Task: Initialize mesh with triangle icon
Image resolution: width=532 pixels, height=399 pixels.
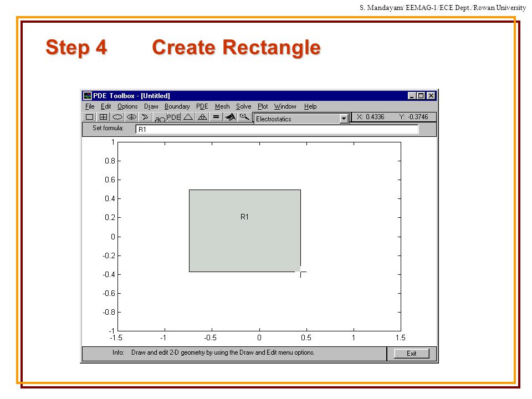Action: pos(188,117)
